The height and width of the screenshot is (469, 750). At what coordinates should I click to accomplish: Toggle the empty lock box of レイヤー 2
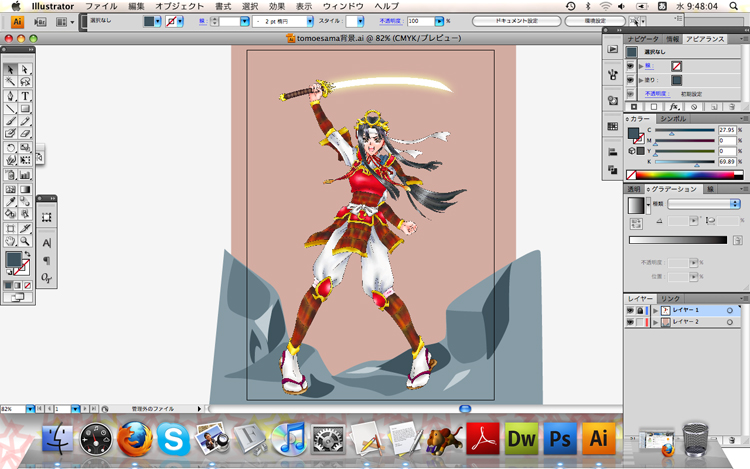pyautogui.click(x=640, y=322)
